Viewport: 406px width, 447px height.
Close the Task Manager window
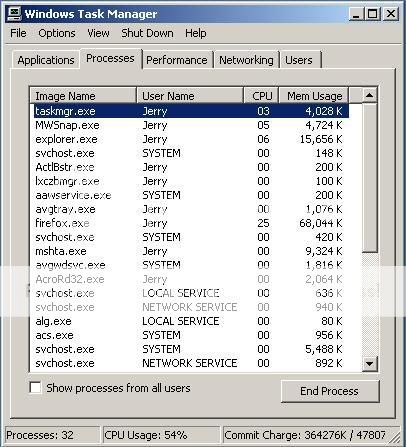click(x=391, y=14)
